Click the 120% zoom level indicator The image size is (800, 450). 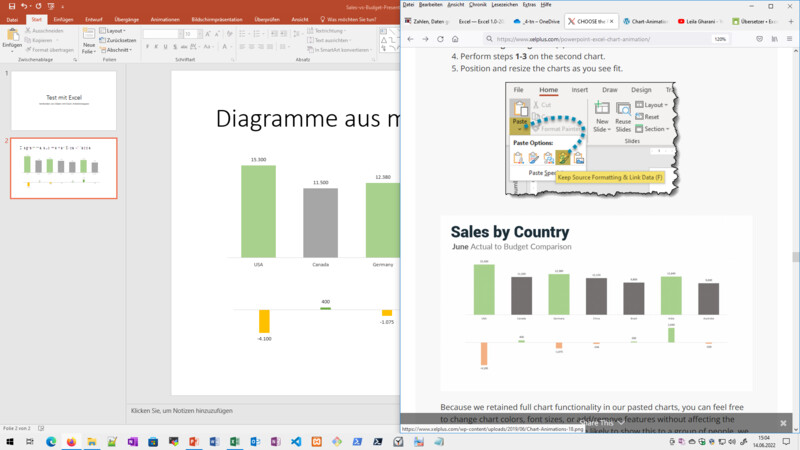click(x=720, y=39)
